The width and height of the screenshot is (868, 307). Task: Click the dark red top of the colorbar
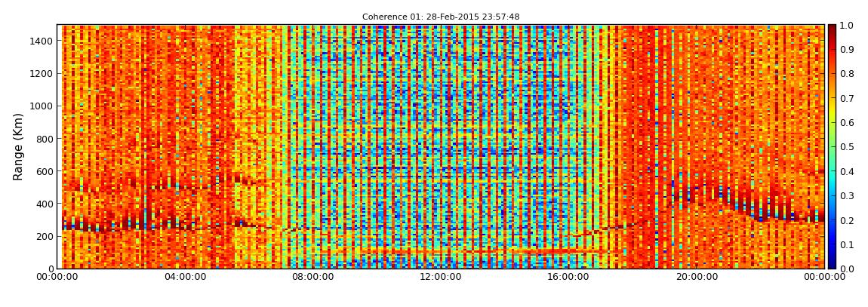[x=832, y=30]
